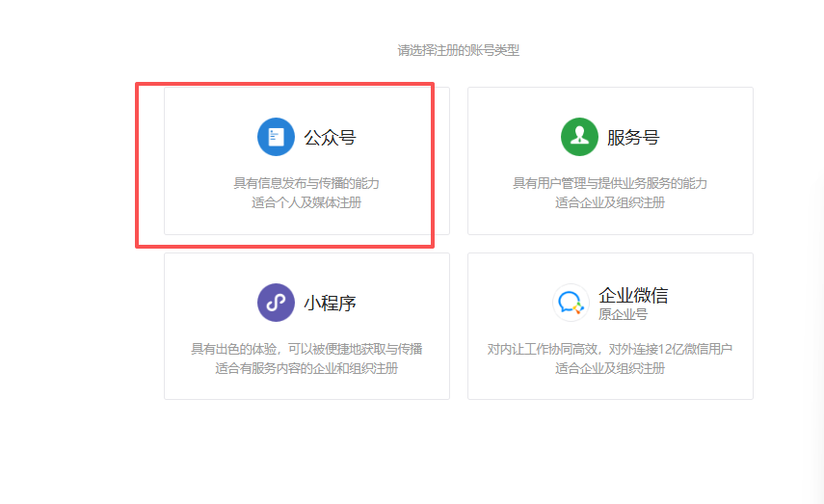Viewport: 824px width, 504px height.
Task: Click 适合个人及媒体注册 text
Action: (x=306, y=202)
